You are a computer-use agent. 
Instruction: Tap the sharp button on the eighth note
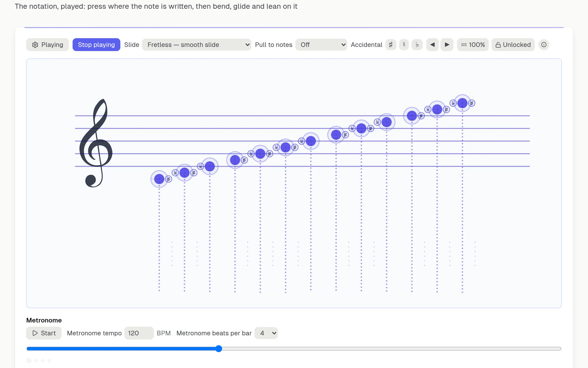[x=345, y=135]
